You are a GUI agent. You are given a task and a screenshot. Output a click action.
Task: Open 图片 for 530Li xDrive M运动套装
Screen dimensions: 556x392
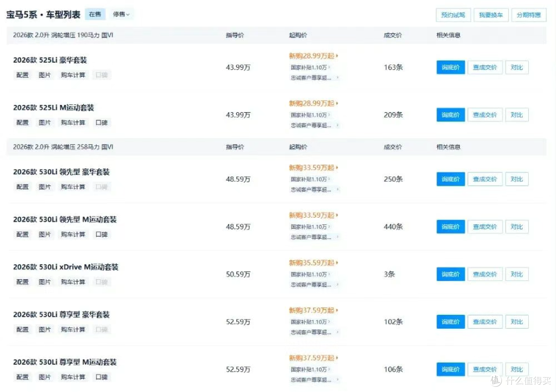pos(45,282)
